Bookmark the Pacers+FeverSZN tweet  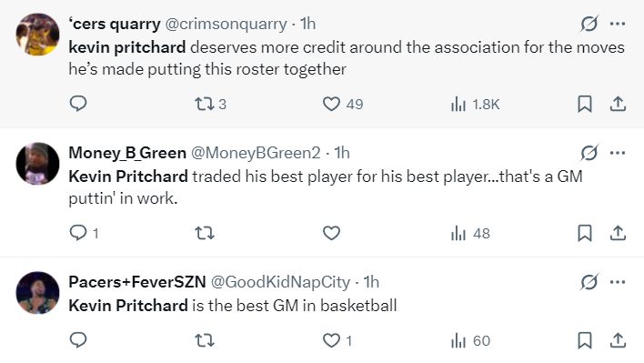coord(585,340)
